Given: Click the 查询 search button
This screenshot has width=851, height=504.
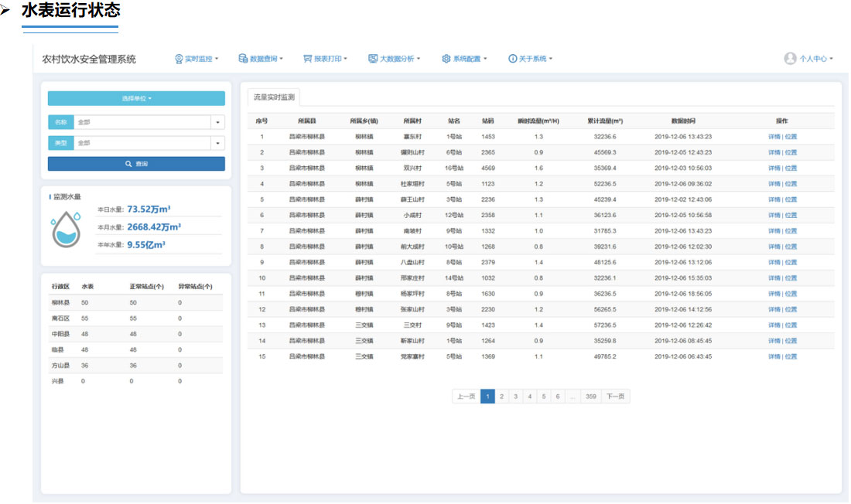Looking at the screenshot, I should pos(136,164).
